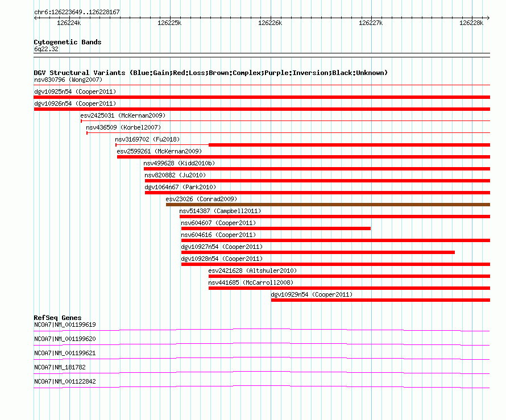
Task: Select variant nsv820882 (Ju2010)
Action: click(175, 175)
